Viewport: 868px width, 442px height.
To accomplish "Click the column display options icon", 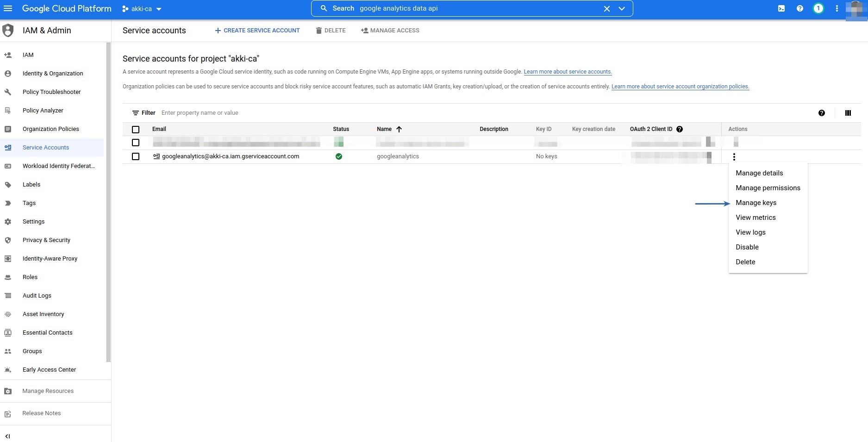I will 848,113.
